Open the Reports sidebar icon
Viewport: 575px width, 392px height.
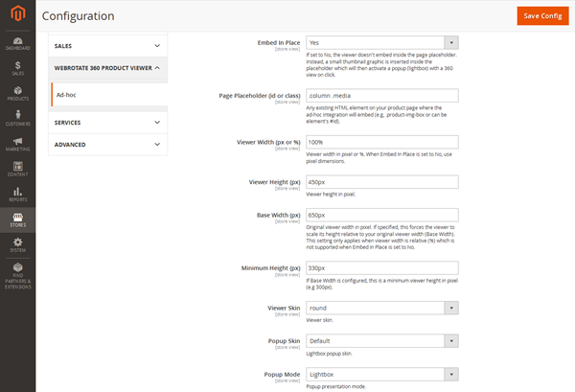(x=17, y=195)
